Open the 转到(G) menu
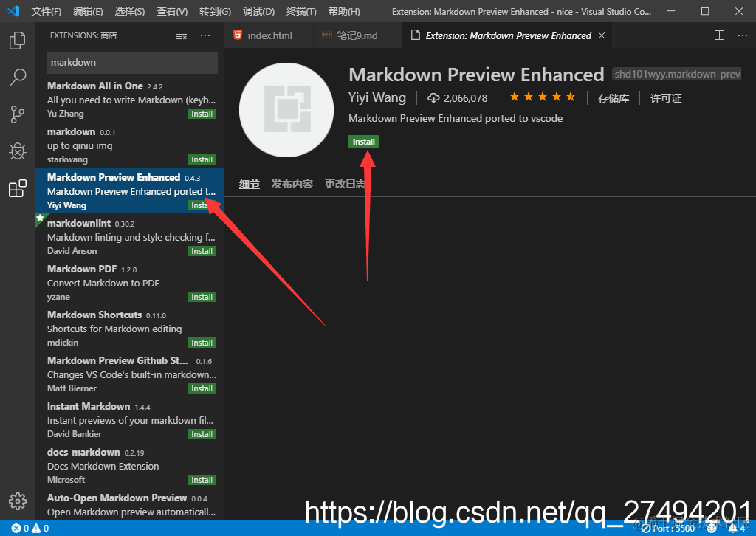756x536 pixels. (x=215, y=11)
